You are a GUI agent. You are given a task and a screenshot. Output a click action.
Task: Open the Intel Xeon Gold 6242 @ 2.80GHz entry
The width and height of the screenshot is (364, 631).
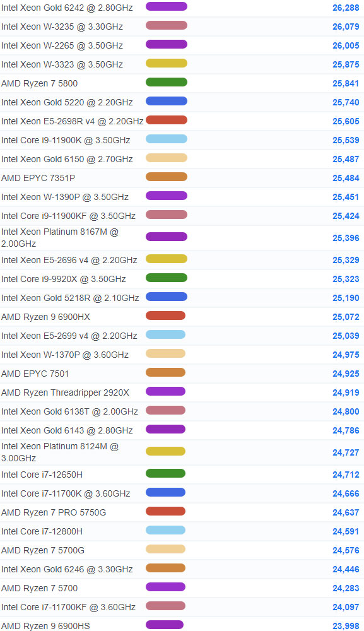tap(67, 8)
